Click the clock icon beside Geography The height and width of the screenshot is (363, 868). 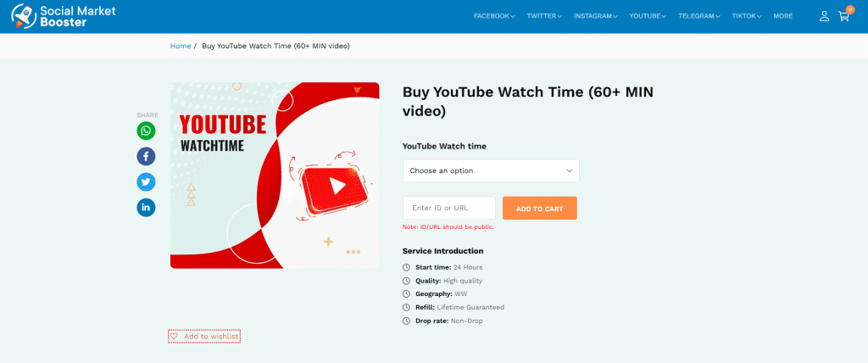point(406,294)
